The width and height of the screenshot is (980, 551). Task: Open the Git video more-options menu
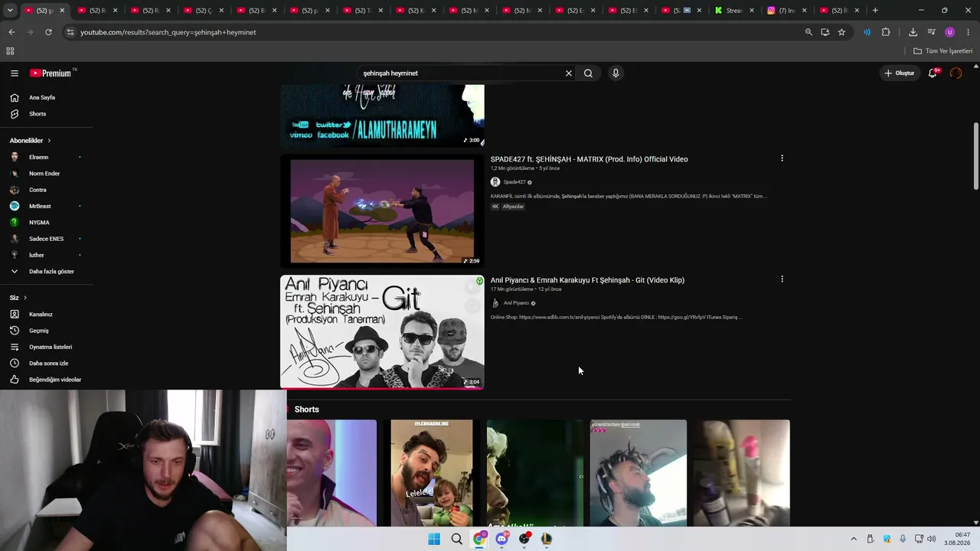pos(782,279)
